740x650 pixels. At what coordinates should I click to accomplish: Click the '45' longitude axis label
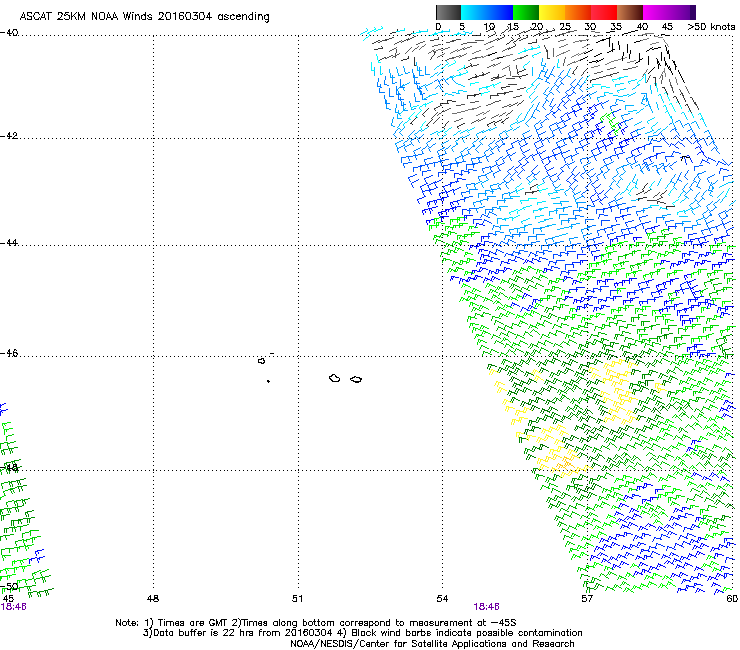tap(8, 599)
